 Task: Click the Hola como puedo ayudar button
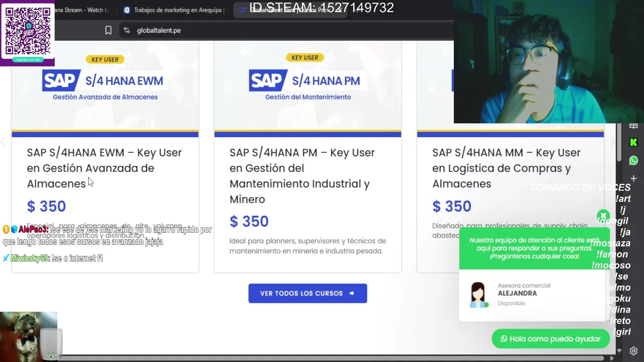550,339
